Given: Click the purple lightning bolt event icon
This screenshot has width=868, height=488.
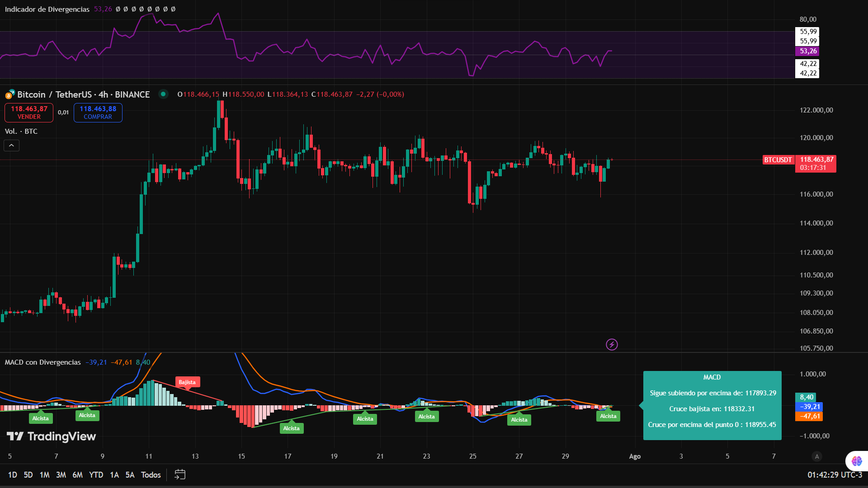Looking at the screenshot, I should (x=612, y=345).
